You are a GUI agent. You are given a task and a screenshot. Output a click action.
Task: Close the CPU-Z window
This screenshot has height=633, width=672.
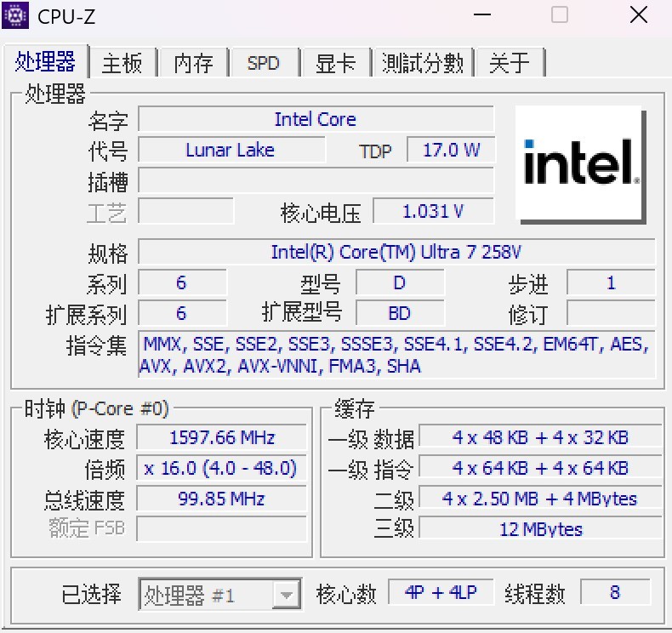coord(638,15)
